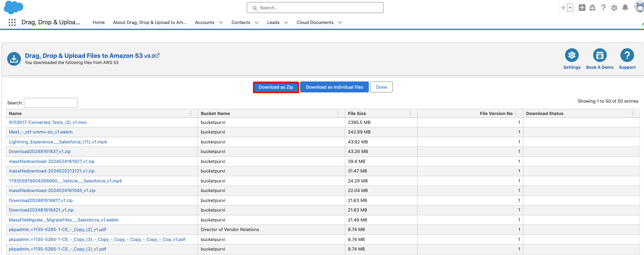Viewport: 644px width, 255px height.
Task: Open Download20248161837_v1.zip file link
Action: click(x=40, y=152)
